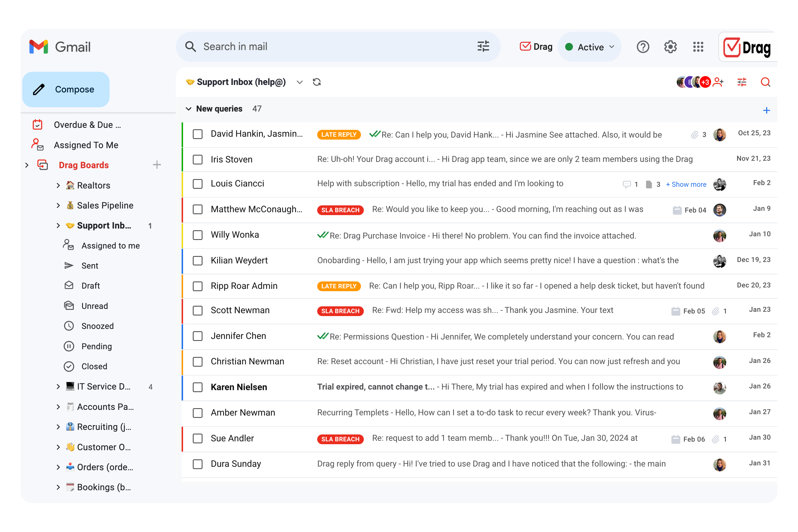The image size is (798, 532).
Task: Click the search magnifier icon in the mail bar
Action: 191,47
